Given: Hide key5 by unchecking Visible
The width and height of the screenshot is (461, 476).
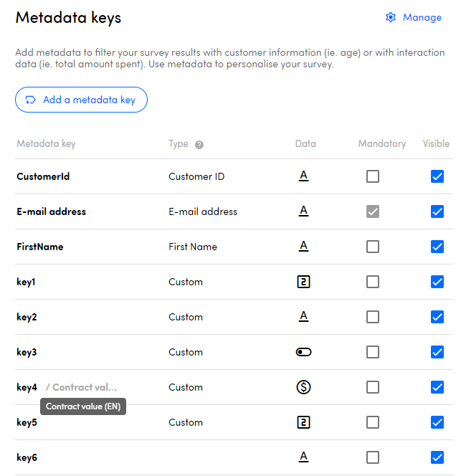Looking at the screenshot, I should tap(437, 422).
